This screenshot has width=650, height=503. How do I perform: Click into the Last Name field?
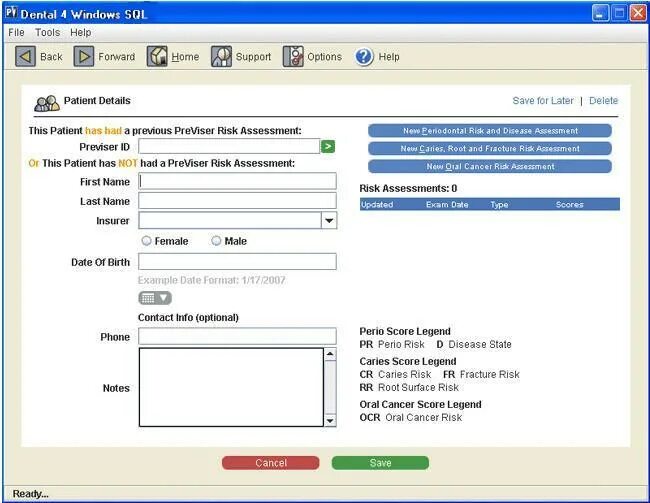(x=238, y=201)
